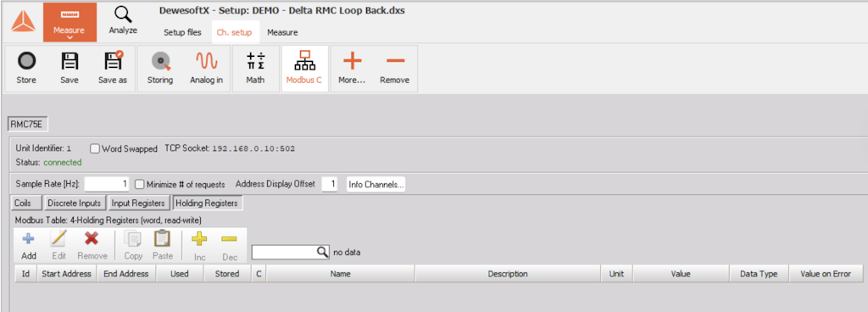This screenshot has height=312, width=868.
Task: Enable Minimize # of requests
Action: point(140,184)
